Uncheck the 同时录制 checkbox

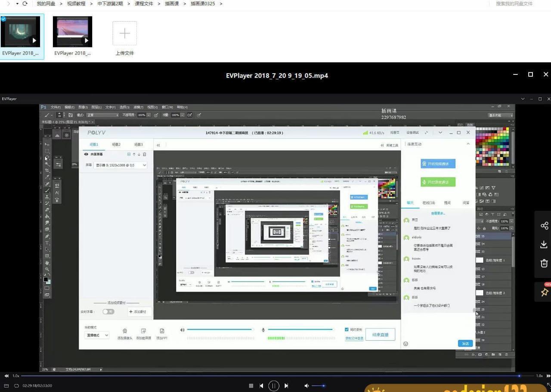coord(347,330)
